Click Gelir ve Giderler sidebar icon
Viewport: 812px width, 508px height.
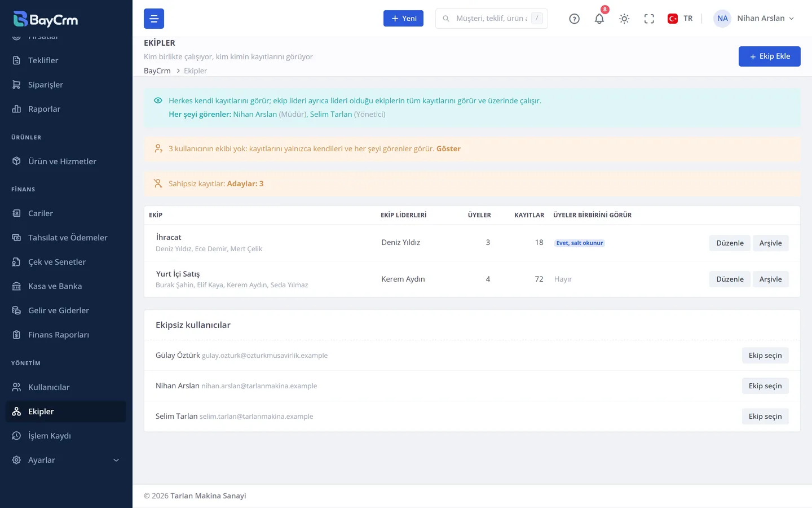(x=16, y=310)
